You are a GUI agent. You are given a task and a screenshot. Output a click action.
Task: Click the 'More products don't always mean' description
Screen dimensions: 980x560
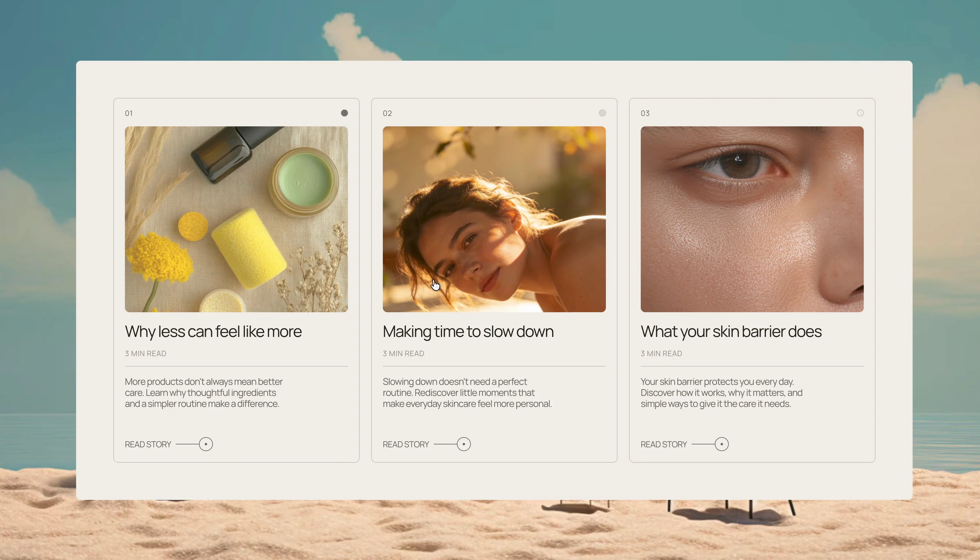[x=204, y=393]
